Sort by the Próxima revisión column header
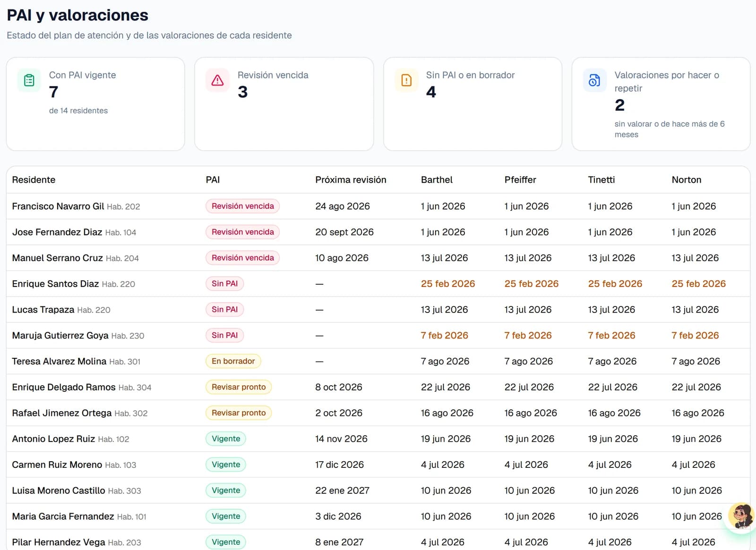Screen dimensions: 756x550 click(351, 180)
